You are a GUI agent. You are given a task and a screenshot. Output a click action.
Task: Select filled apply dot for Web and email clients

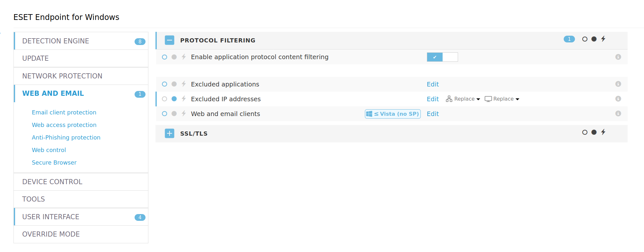point(174,113)
